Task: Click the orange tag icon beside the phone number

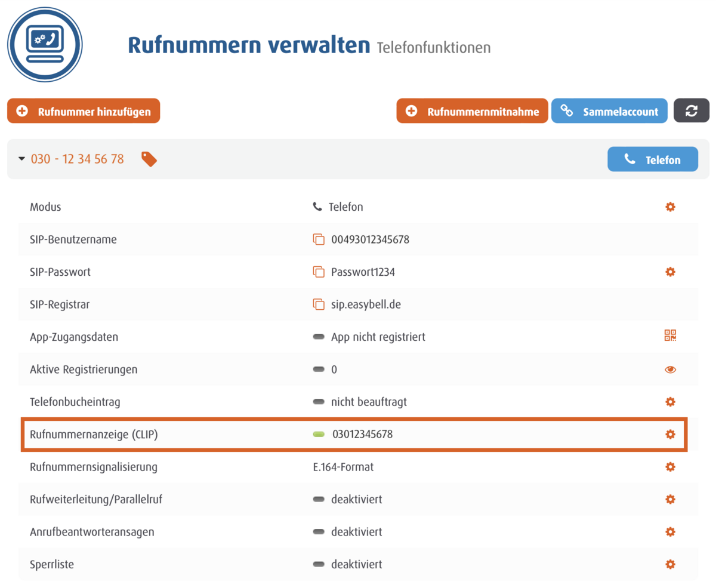Action: 149,159
